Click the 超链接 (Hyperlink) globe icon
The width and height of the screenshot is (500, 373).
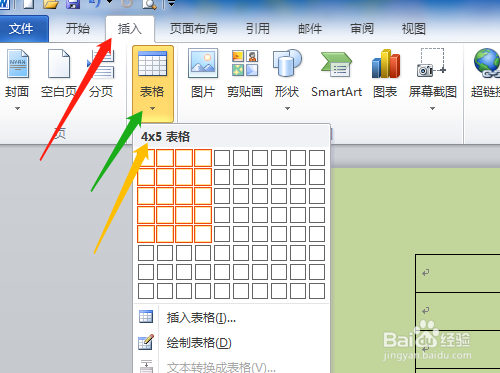tap(487, 63)
